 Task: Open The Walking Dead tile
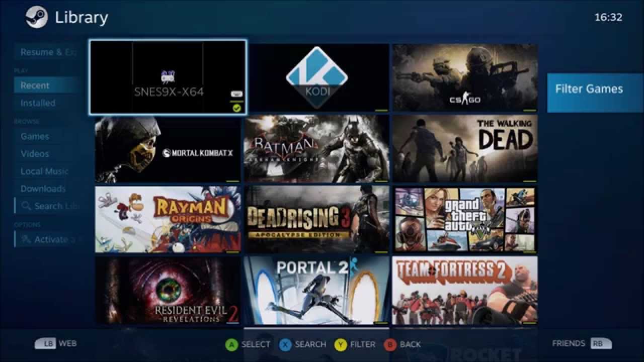(465, 149)
